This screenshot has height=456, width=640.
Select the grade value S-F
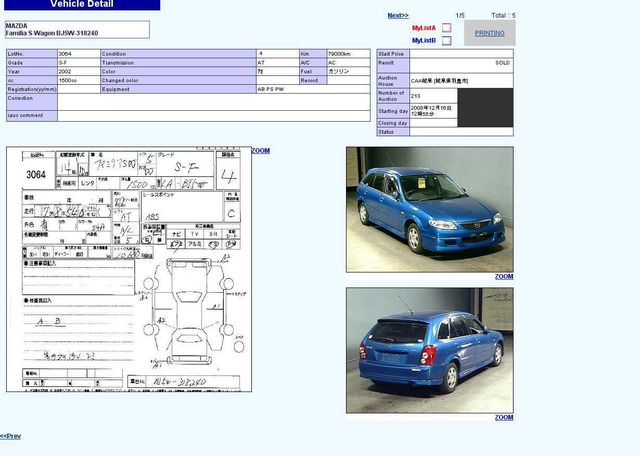[63, 63]
